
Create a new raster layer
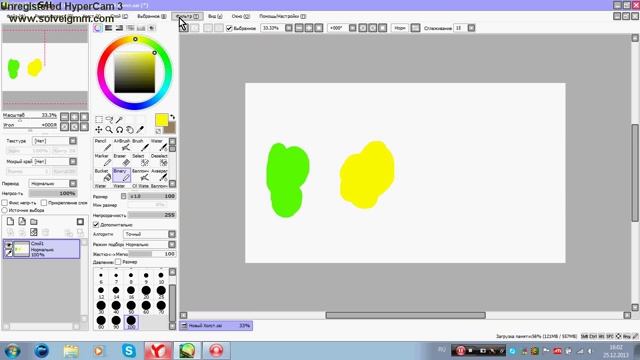pos(10,221)
